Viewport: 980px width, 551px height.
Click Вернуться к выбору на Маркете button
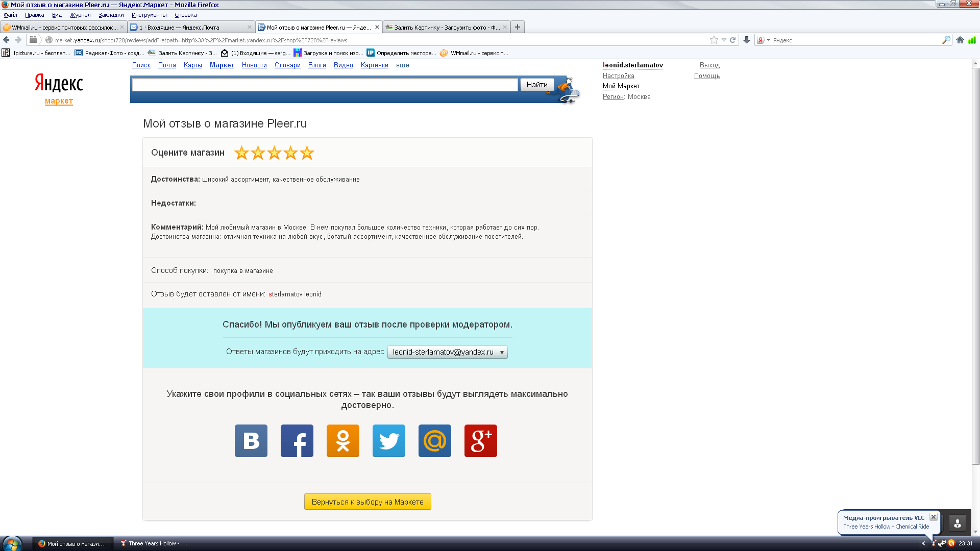point(367,502)
